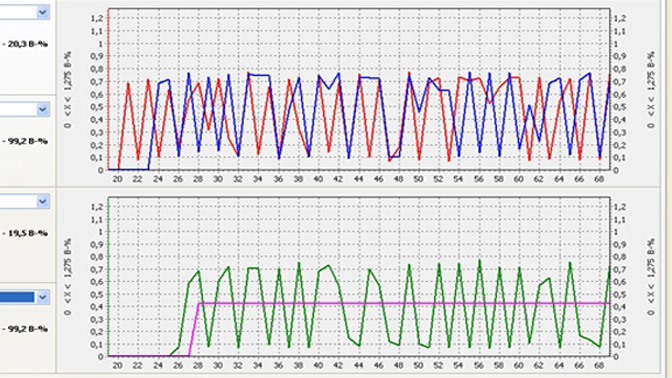Click inside the green and magenta line chart
Screen dimensions: 672x378
(x=359, y=276)
